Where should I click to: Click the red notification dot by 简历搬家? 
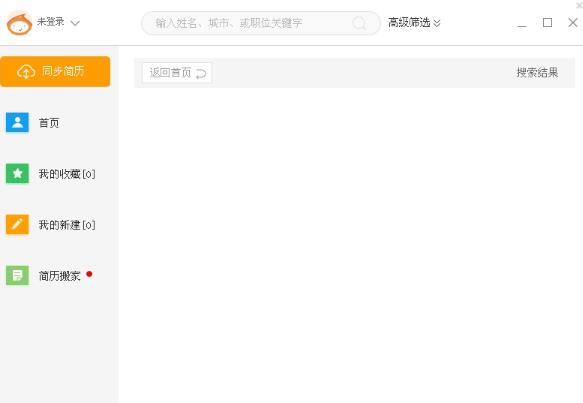point(89,274)
